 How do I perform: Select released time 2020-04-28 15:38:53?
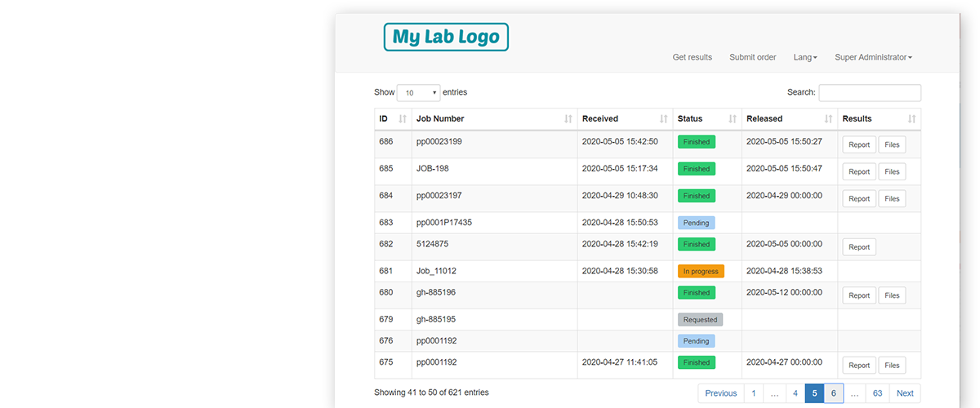click(784, 271)
